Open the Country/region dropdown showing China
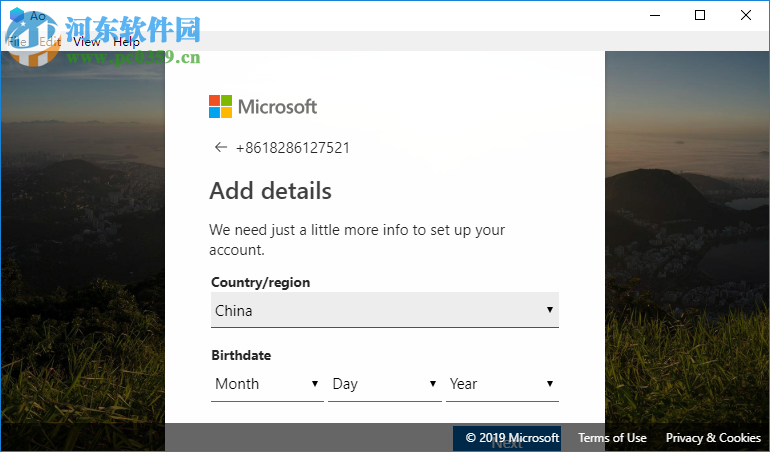 [385, 310]
